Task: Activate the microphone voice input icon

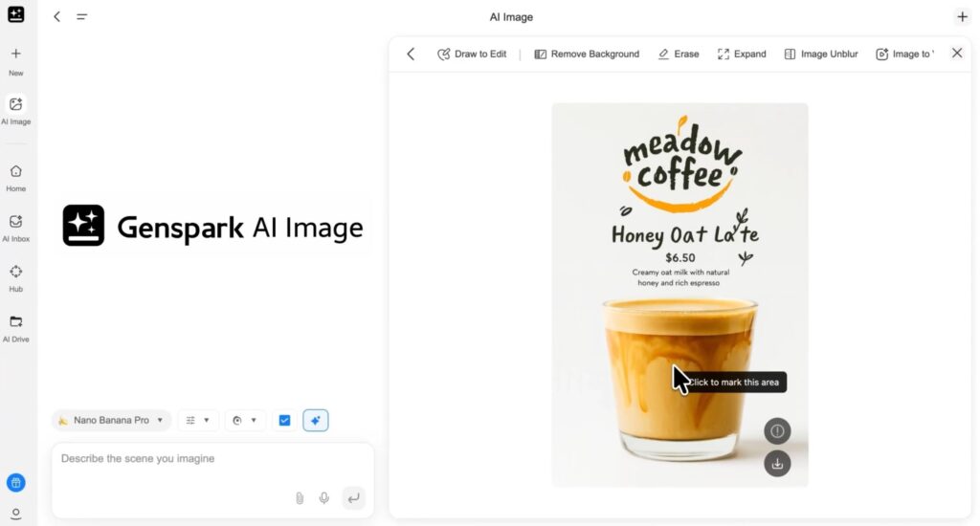Action: 324,498
